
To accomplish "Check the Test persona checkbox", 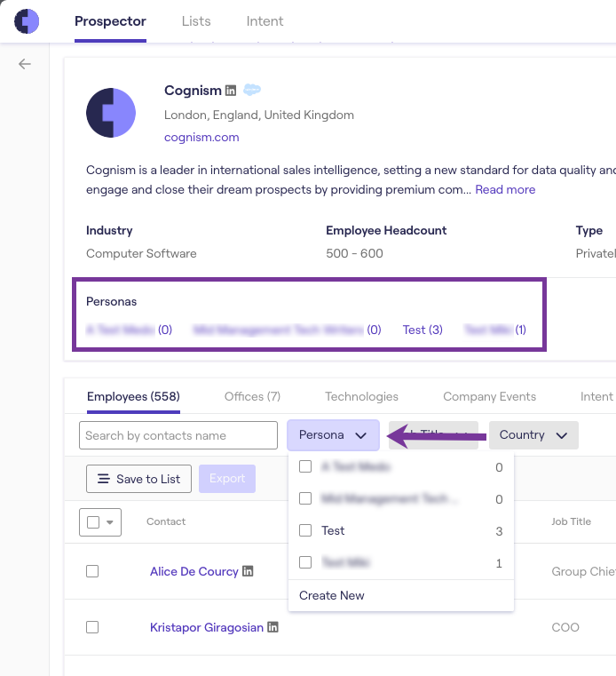I will click(x=305, y=530).
